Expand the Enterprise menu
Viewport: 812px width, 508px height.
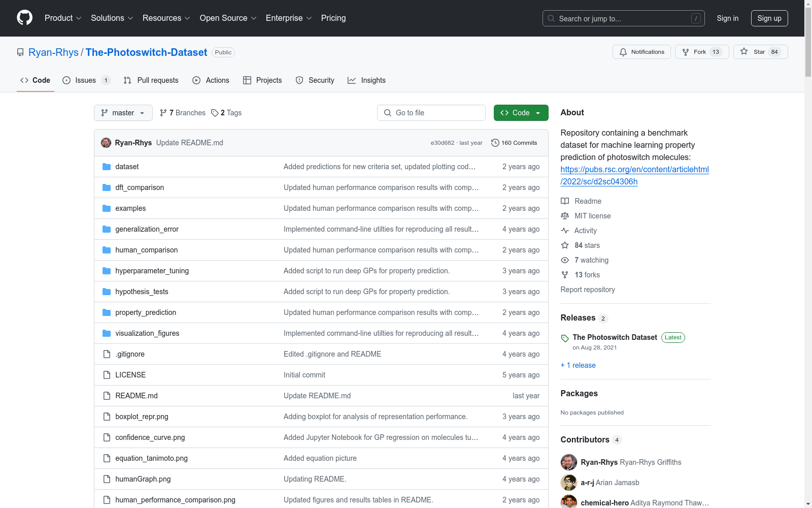coord(289,18)
